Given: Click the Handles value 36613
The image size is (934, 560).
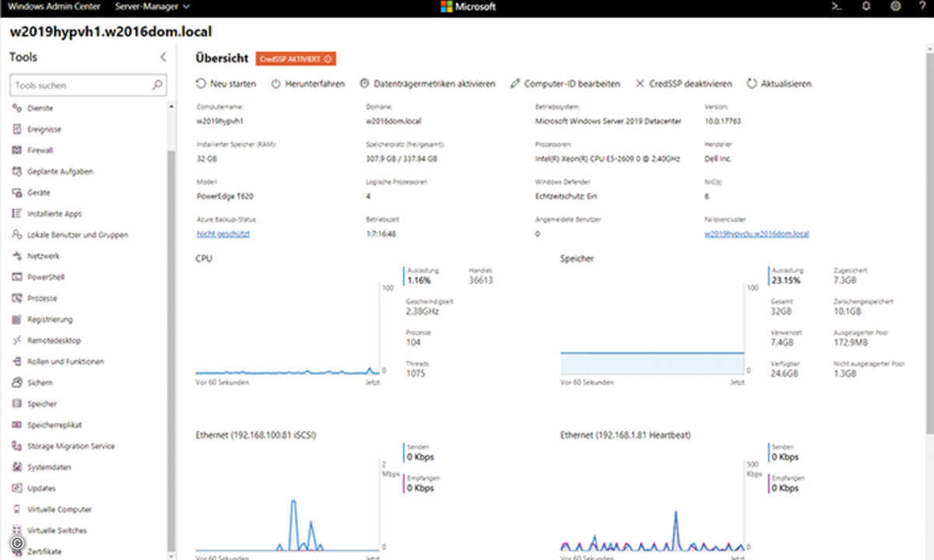Looking at the screenshot, I should 481,280.
